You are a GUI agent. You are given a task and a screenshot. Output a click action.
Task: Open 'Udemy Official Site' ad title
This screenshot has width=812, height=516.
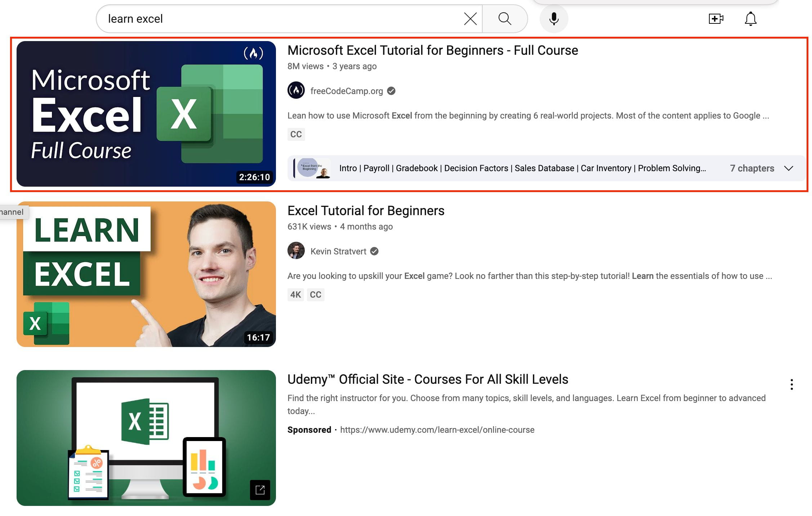(428, 379)
